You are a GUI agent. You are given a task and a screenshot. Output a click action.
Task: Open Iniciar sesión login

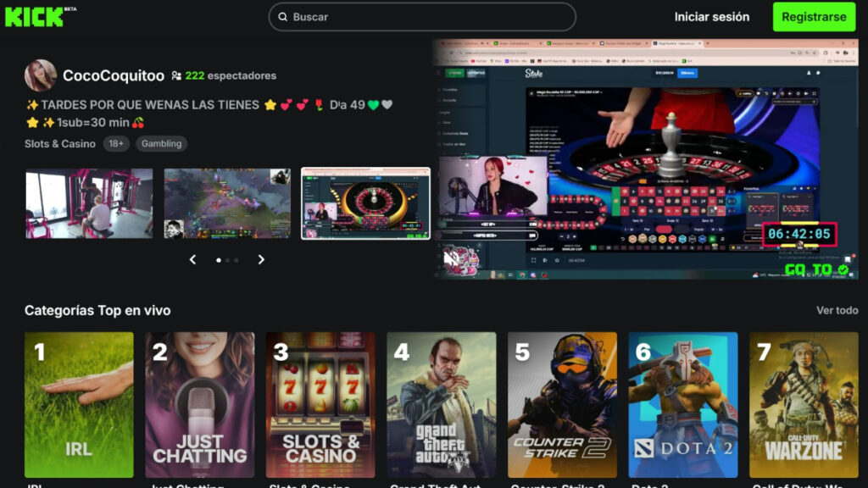[x=711, y=17]
